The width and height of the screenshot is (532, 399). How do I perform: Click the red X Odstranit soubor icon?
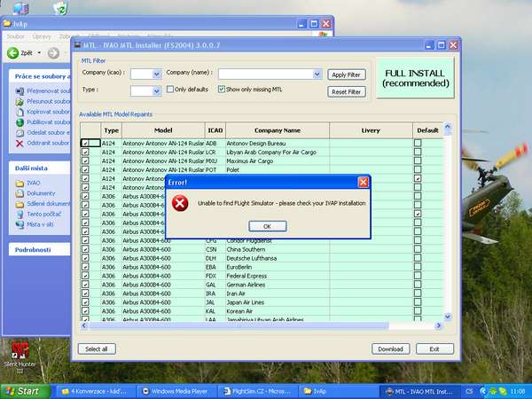(x=20, y=143)
